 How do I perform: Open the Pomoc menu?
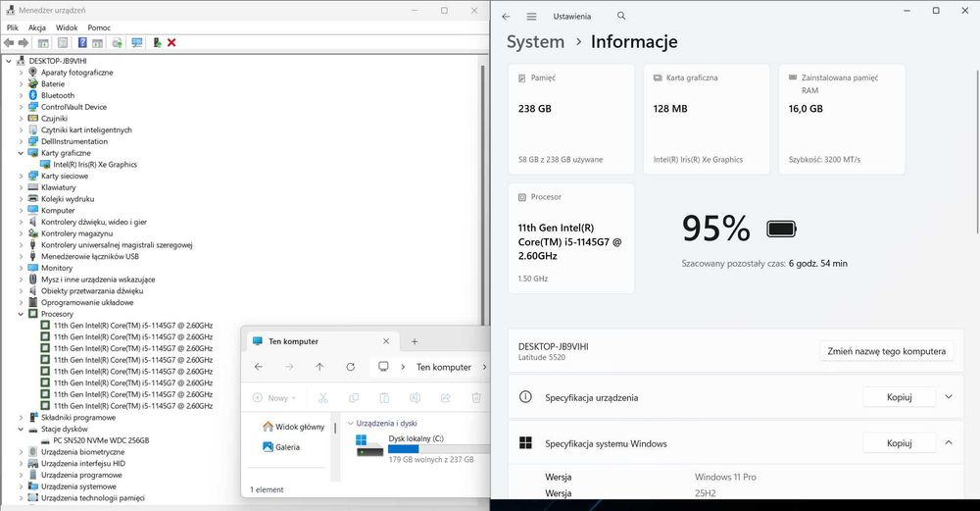coord(99,27)
